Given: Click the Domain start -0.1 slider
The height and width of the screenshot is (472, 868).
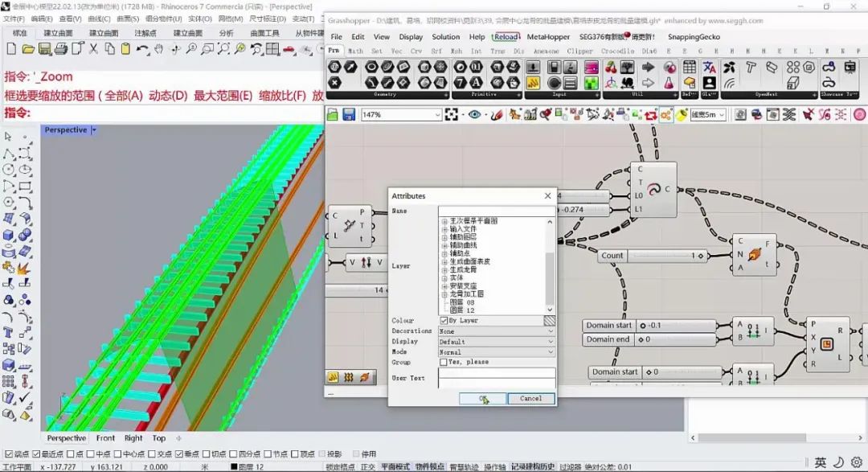Looking at the screenshot, I should point(650,325).
